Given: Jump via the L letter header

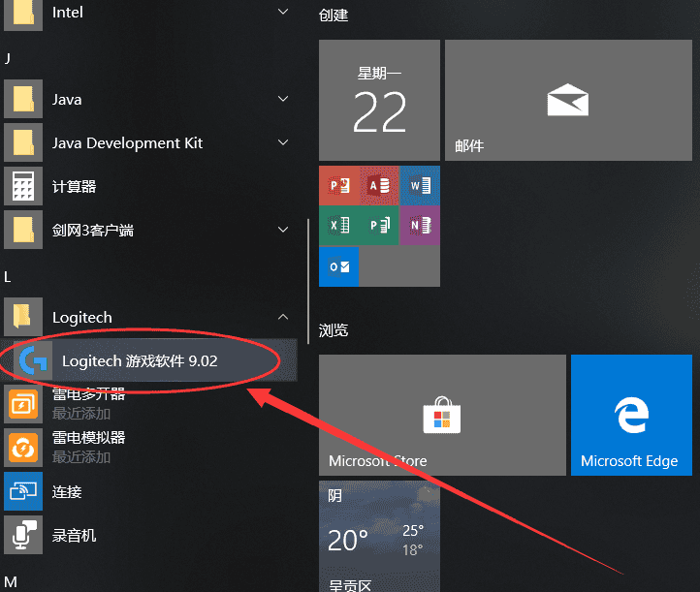Looking at the screenshot, I should [8, 277].
